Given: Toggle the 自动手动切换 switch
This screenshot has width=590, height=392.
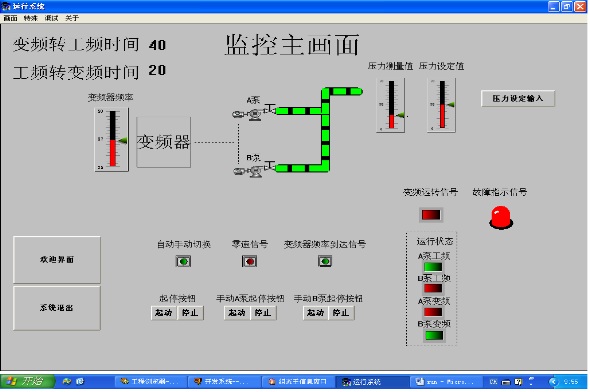Looking at the screenshot, I should 183,261.
